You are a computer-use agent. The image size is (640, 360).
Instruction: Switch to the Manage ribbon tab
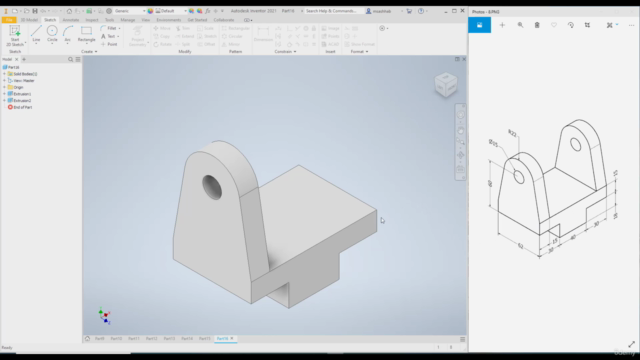click(128, 20)
